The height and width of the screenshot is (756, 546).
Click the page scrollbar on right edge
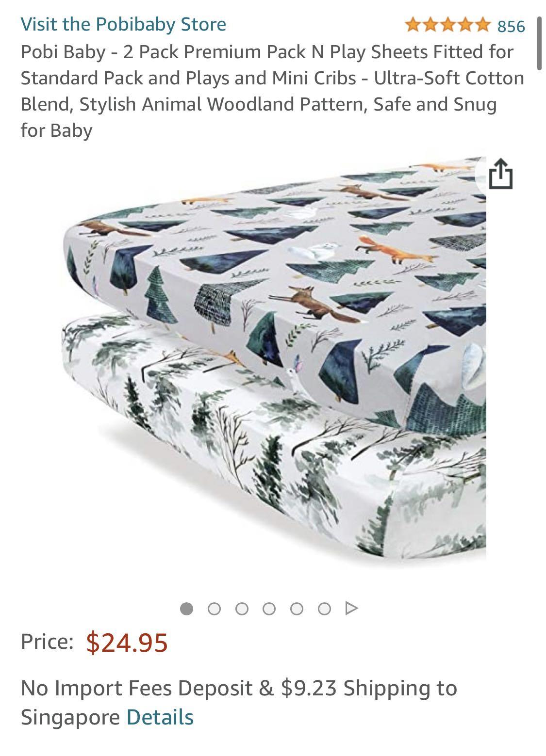coord(538,44)
